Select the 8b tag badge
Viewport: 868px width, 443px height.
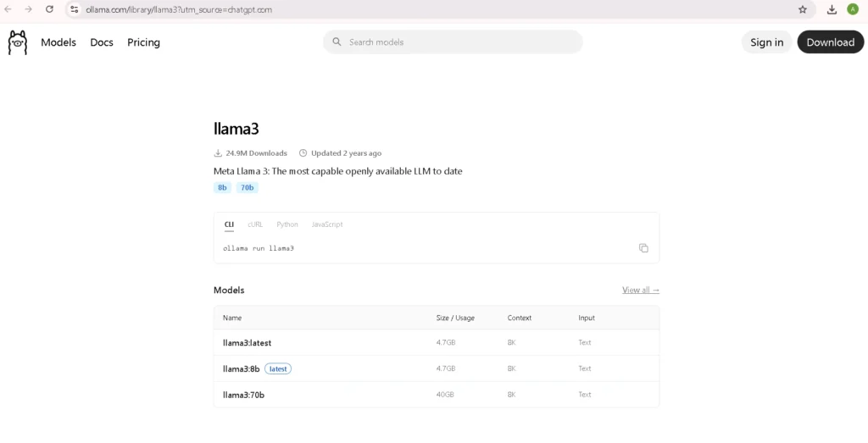[x=222, y=187]
